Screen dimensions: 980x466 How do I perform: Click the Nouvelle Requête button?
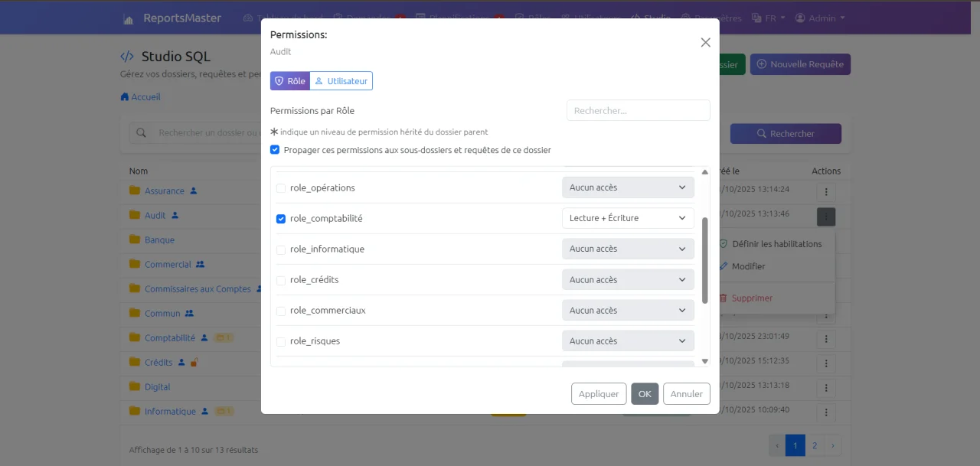click(x=800, y=64)
